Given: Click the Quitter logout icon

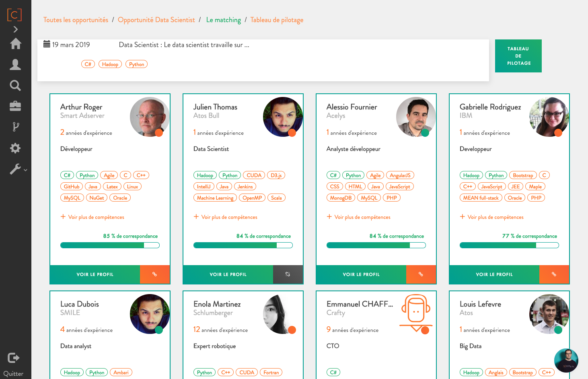Looking at the screenshot, I should (x=14, y=358).
